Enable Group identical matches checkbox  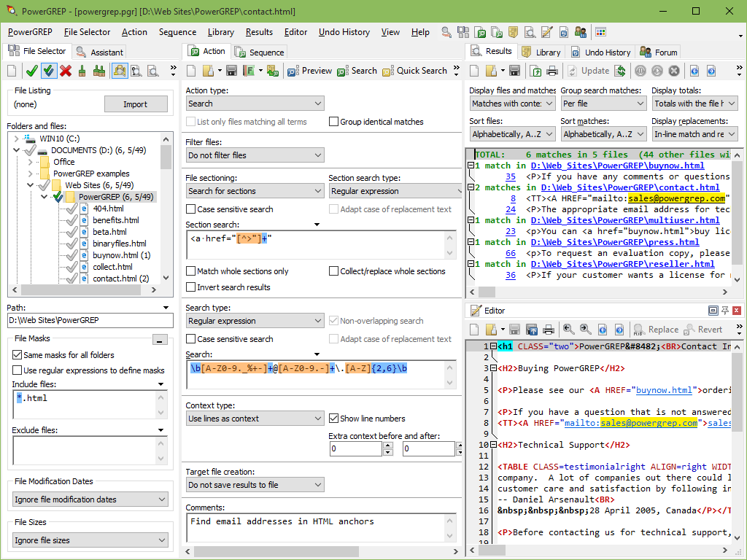pyautogui.click(x=334, y=122)
